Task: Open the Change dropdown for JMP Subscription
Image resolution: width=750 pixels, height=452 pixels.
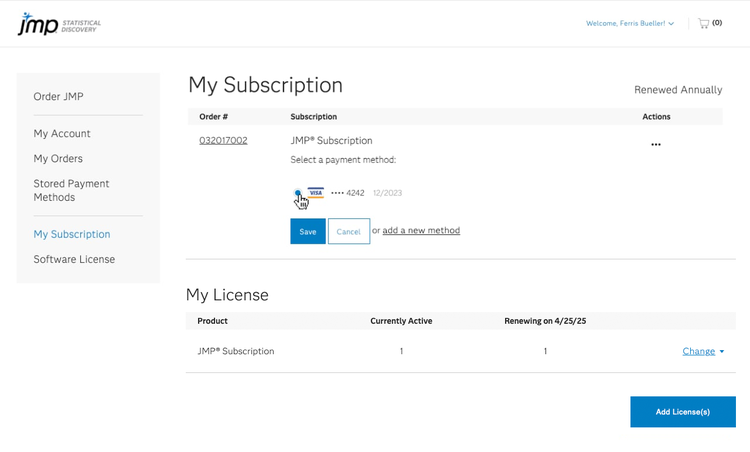Action: 703,351
